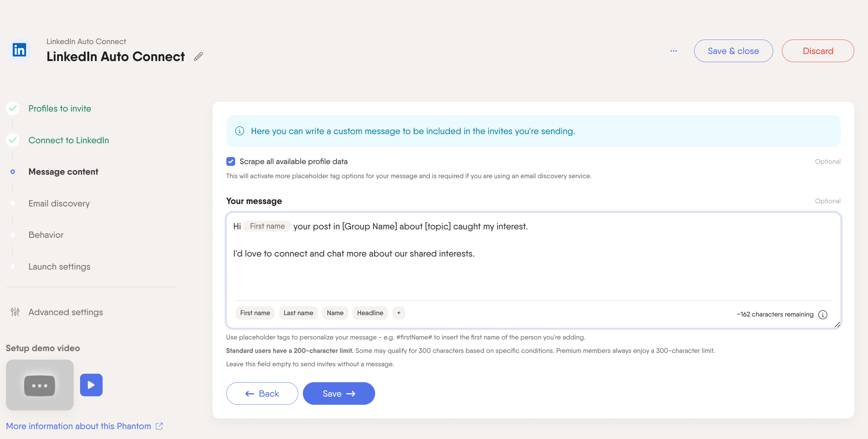The image size is (868, 439).
Task: Click 'Standard users have a 200-character limit.' text
Action: (x=290, y=351)
